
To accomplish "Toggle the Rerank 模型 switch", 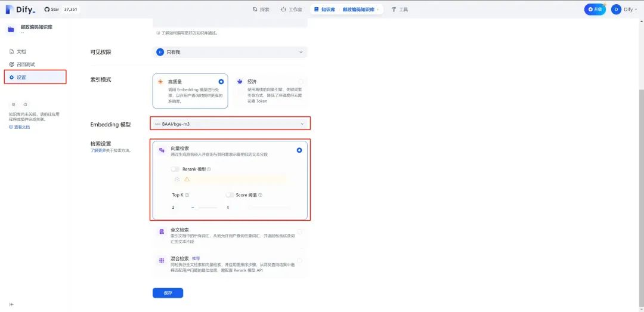I will click(x=175, y=169).
